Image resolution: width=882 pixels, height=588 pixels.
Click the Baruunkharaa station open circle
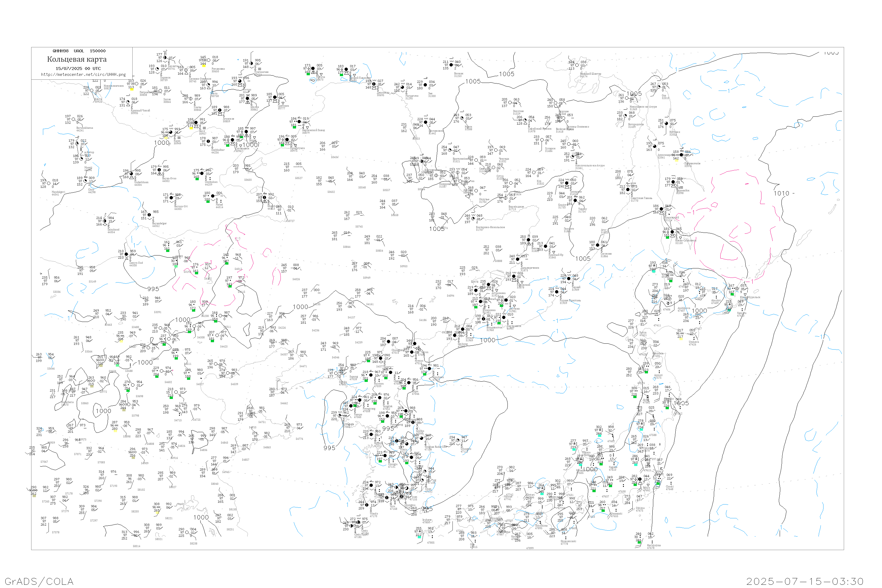[x=73, y=119]
